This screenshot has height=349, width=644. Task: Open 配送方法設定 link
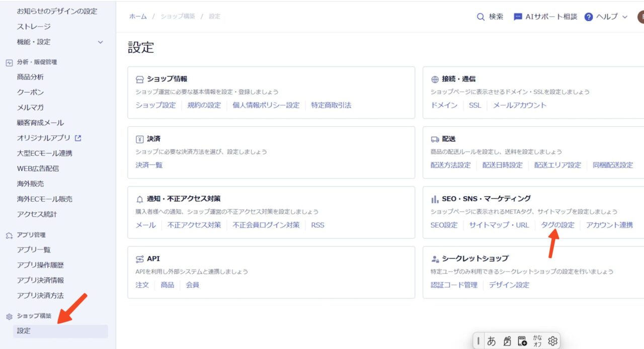pos(450,165)
